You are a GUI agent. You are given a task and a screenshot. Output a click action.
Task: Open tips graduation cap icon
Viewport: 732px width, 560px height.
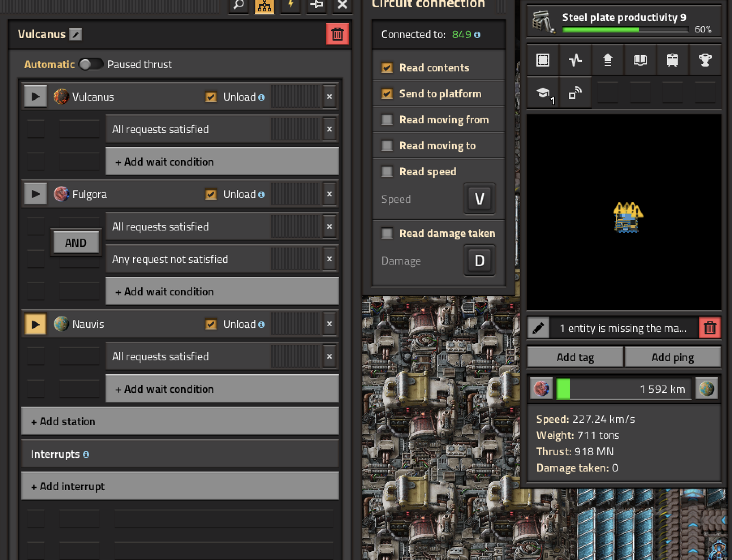tap(543, 93)
